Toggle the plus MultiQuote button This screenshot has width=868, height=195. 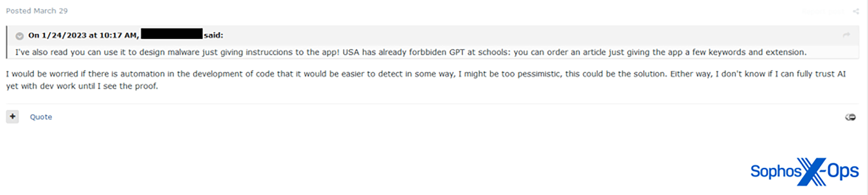12,116
